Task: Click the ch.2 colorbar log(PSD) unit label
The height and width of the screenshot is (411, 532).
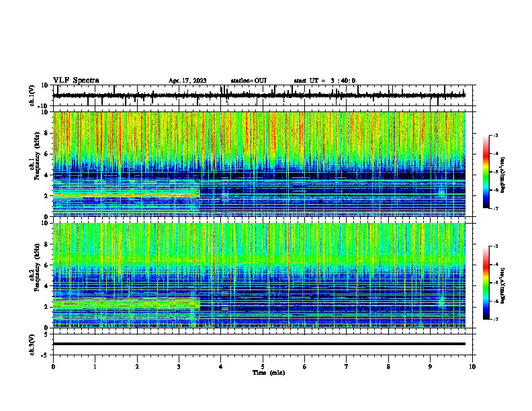Action: coord(503,285)
